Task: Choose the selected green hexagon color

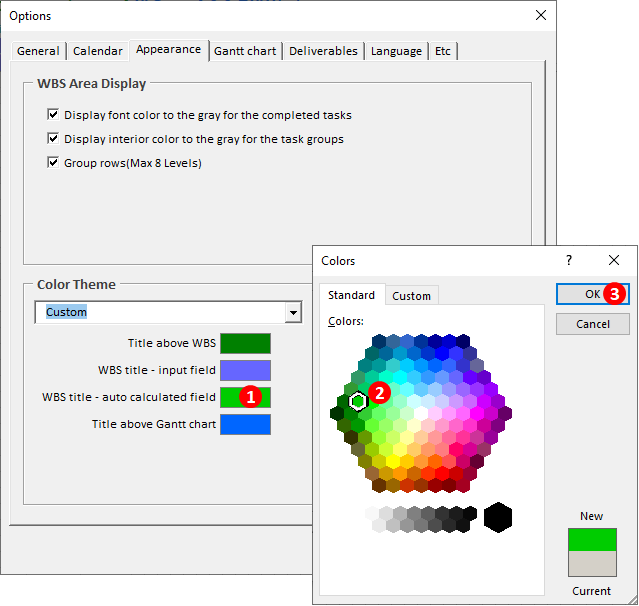Action: [358, 402]
